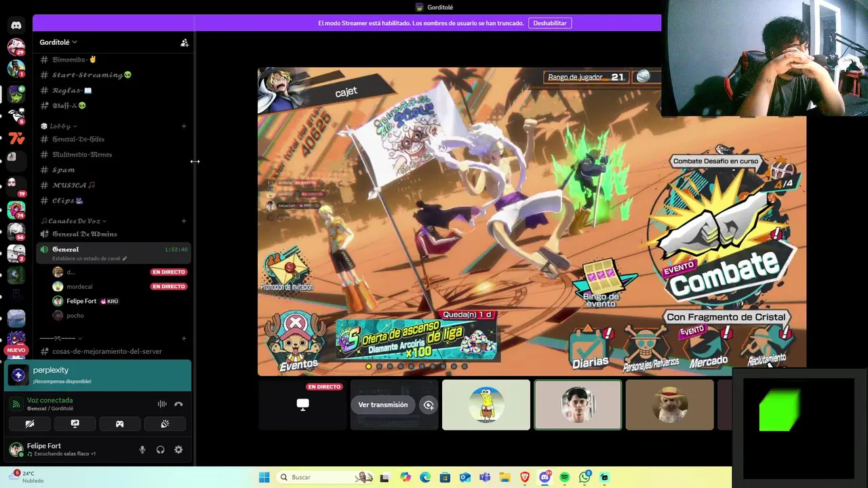The height and width of the screenshot is (488, 868).
Task: Add a channel to Canales De Voz category
Action: tap(184, 221)
